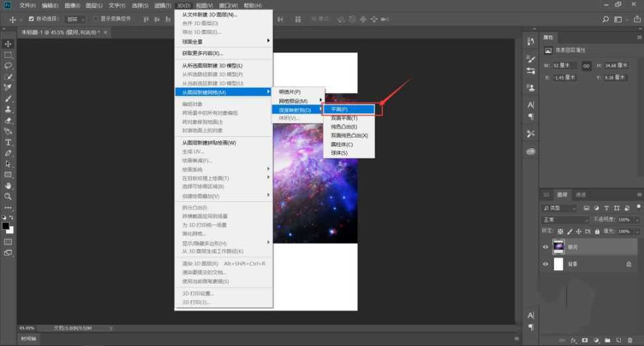Hide the 银河 layer with its eye icon
This screenshot has height=346, width=644.
(x=546, y=246)
